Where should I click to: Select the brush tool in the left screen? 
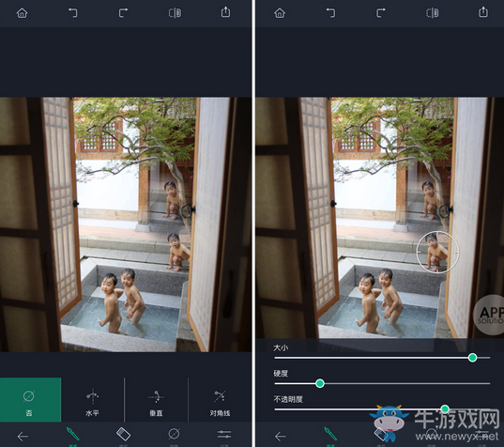coord(72,434)
